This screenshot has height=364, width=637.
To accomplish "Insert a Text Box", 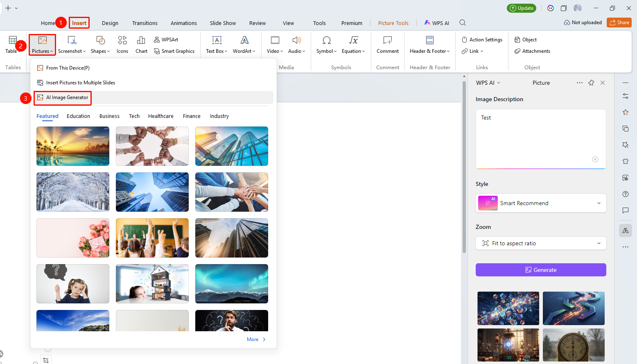I will click(x=217, y=45).
